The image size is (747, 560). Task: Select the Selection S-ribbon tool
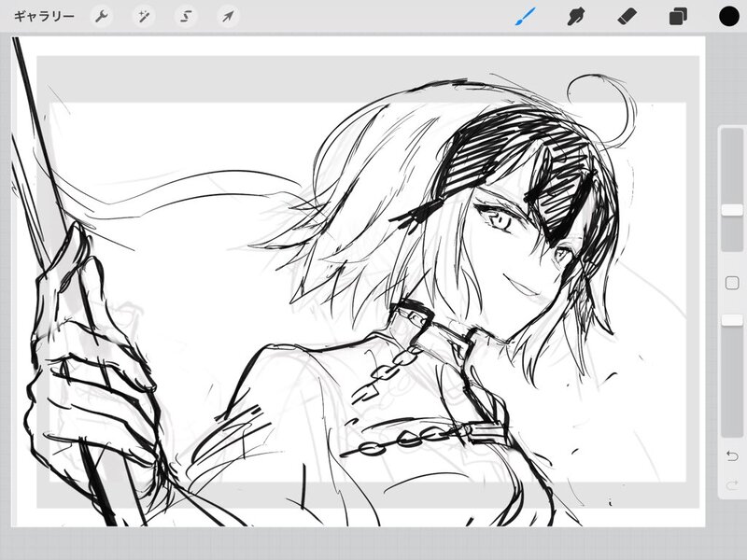click(185, 17)
